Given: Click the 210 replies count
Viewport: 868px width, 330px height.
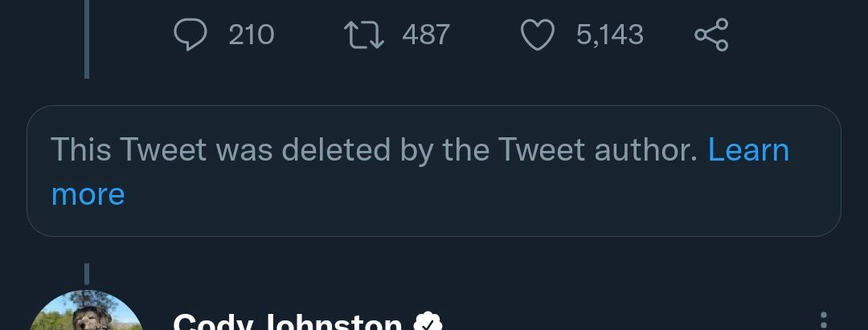Looking at the screenshot, I should point(252,35).
